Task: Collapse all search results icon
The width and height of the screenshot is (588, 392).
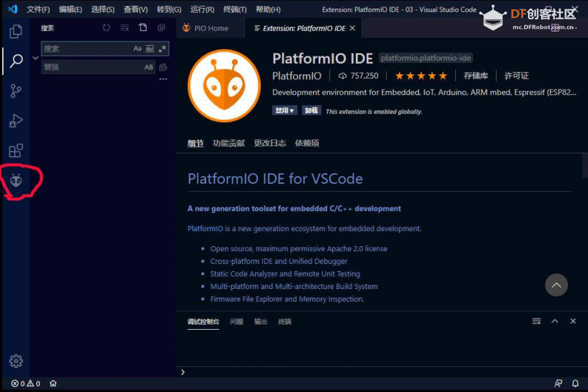Action: pos(161,27)
